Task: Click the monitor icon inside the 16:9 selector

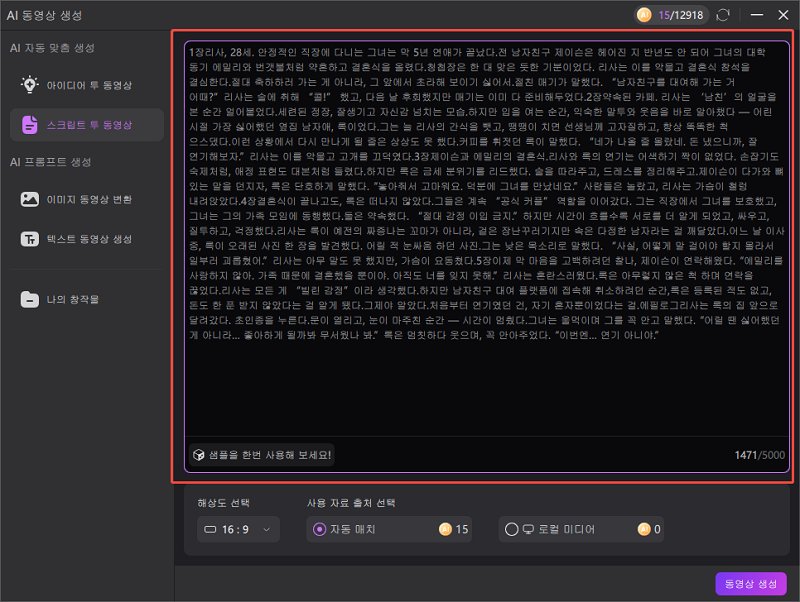Action: pos(208,530)
